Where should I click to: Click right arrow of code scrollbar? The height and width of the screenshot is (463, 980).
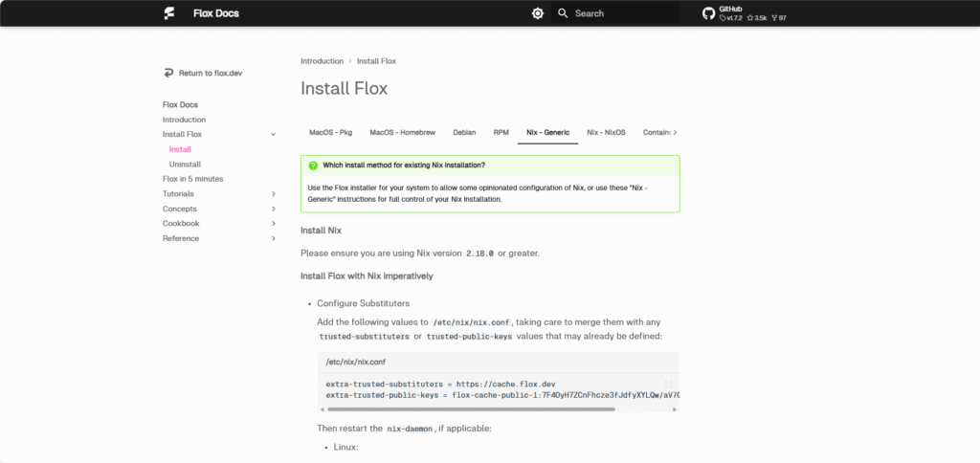coord(675,409)
